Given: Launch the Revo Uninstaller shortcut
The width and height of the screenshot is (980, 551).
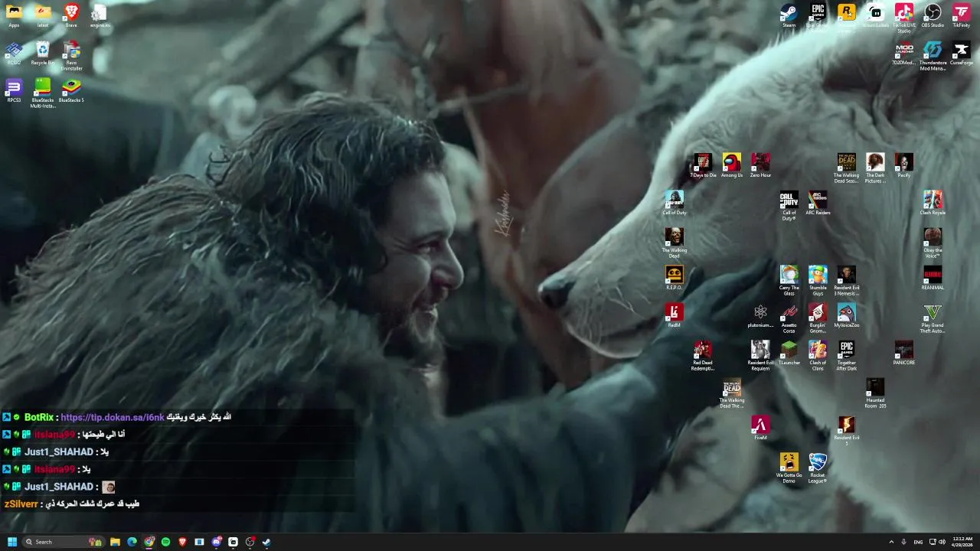Looking at the screenshot, I should (x=71, y=55).
